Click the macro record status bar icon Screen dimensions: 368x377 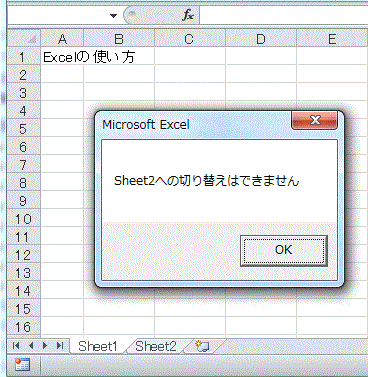pyautogui.click(x=22, y=365)
